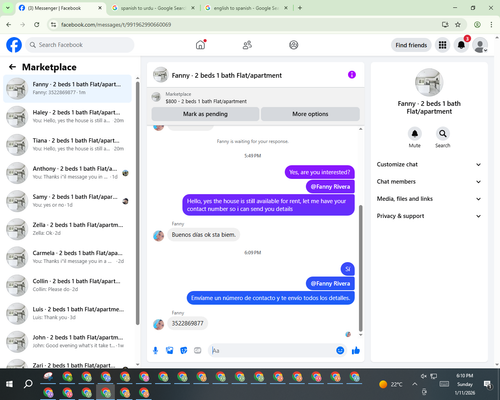The width and height of the screenshot is (500, 400).
Task: Click More options button
Action: [310, 114]
